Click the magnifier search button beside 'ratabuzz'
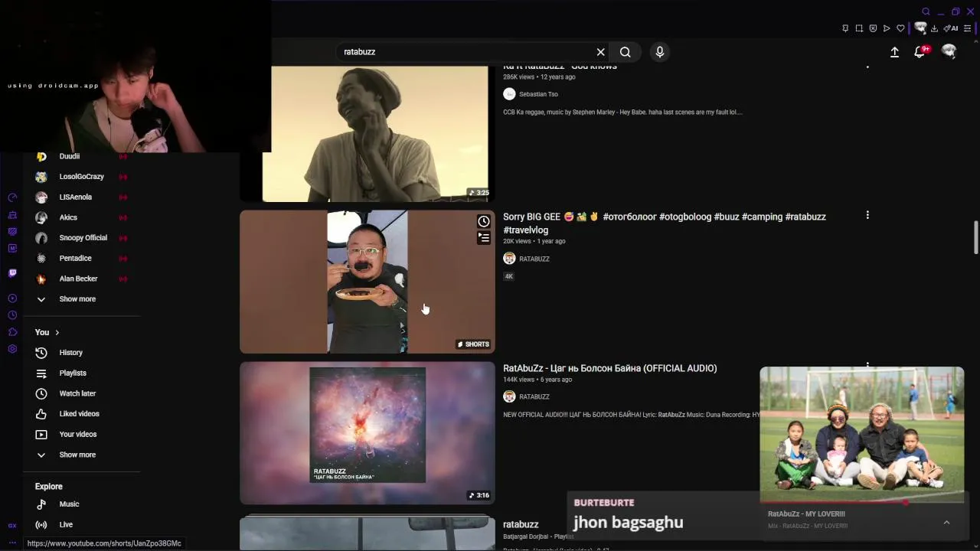The width and height of the screenshot is (980, 551). tap(626, 52)
